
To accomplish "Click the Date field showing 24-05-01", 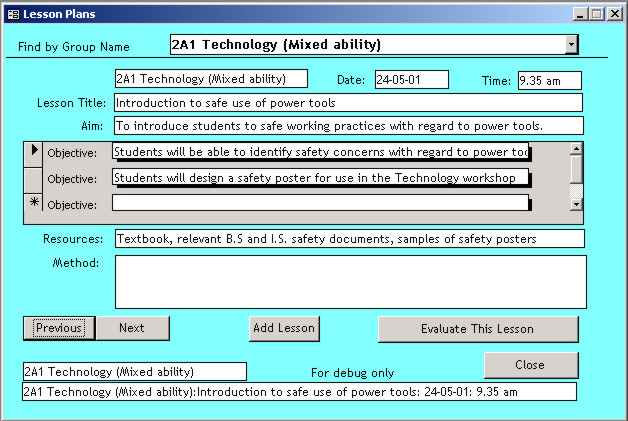I will click(x=412, y=80).
